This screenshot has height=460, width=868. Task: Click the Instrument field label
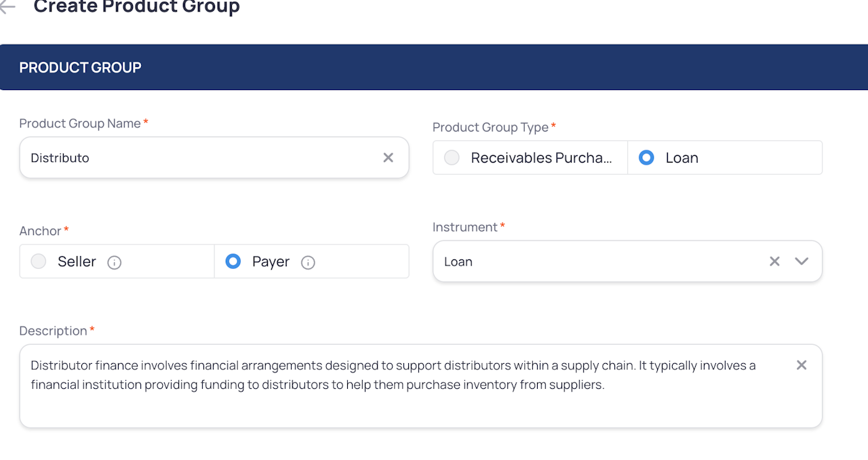pyautogui.click(x=465, y=227)
